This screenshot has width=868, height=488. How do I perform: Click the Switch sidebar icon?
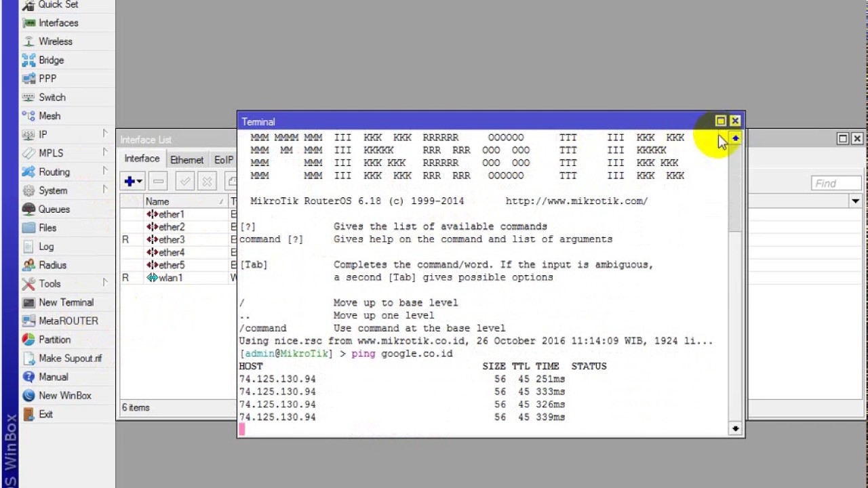(28, 98)
